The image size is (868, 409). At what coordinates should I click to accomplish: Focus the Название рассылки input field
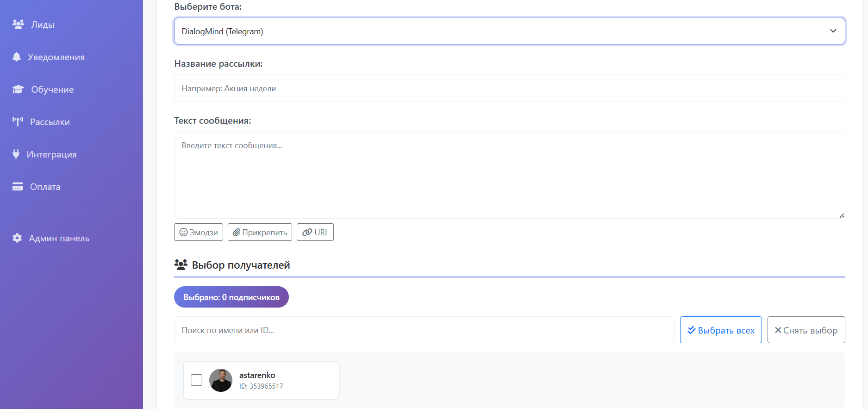point(509,88)
